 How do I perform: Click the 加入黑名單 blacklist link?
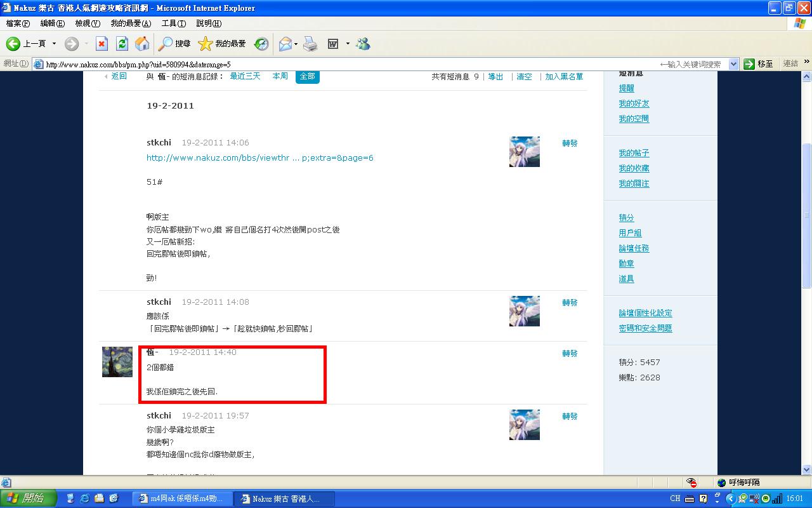point(564,77)
